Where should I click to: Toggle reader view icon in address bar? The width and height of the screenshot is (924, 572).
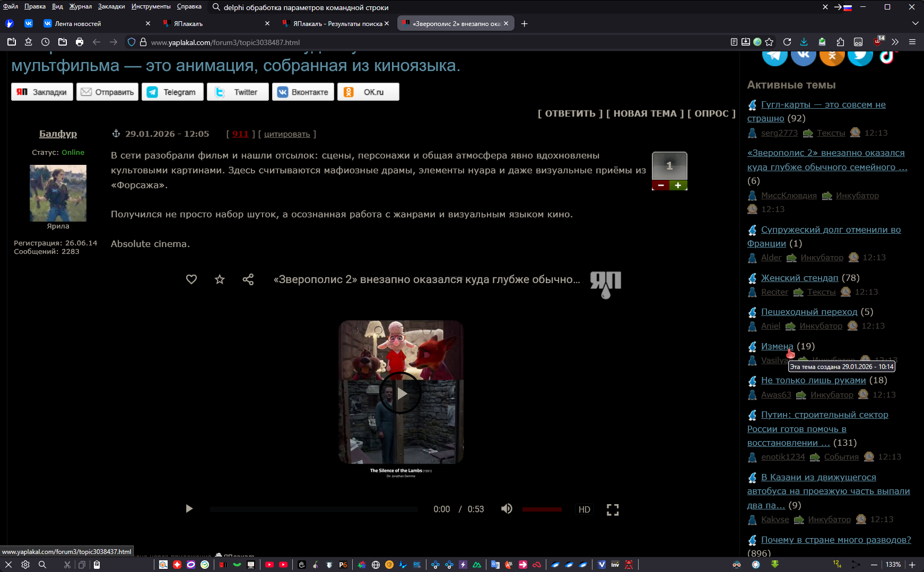pyautogui.click(x=734, y=42)
